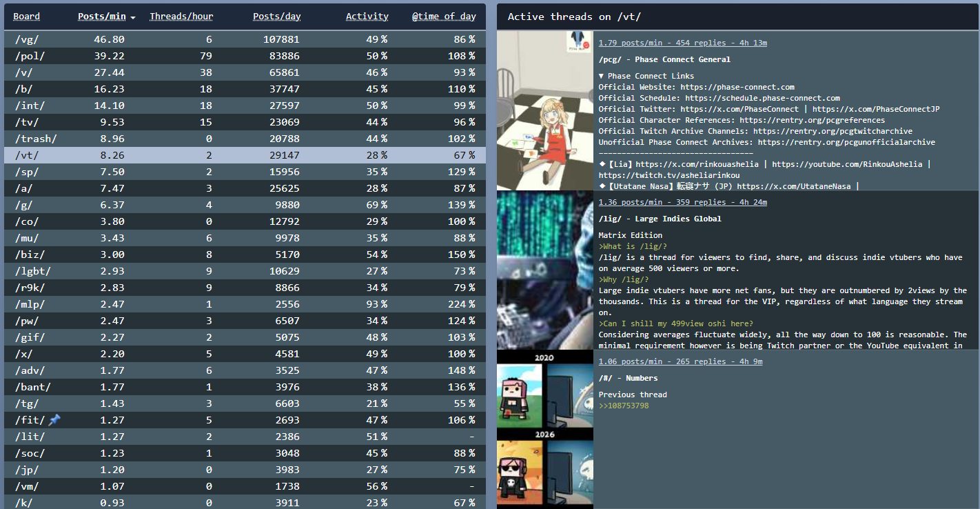Click the /lig/ - Large Indies Global title
The width and height of the screenshot is (980, 509).
click(660, 219)
